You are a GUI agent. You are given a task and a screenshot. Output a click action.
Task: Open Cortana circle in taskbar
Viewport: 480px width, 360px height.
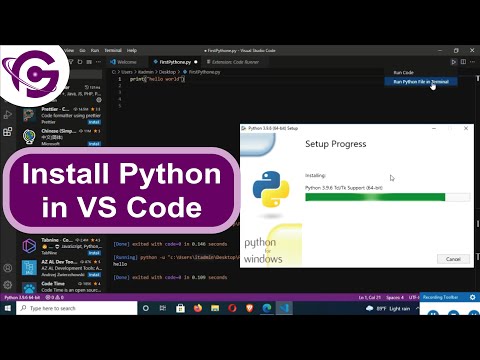[146, 308]
